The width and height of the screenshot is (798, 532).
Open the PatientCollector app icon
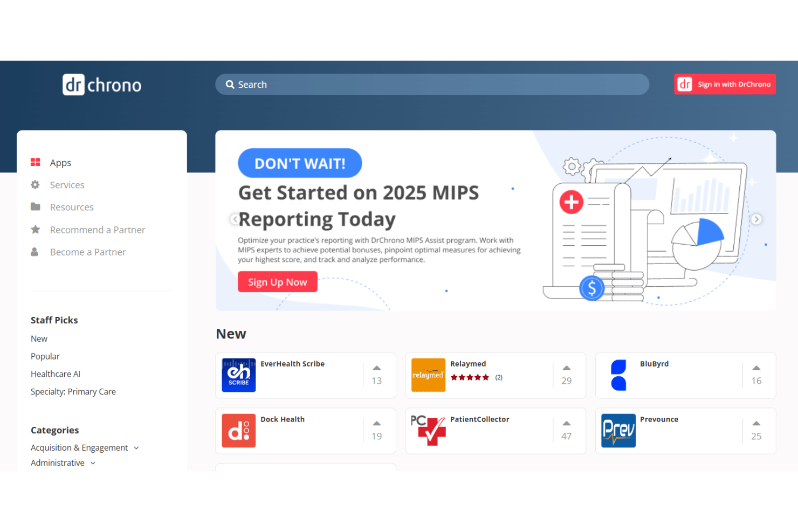[x=429, y=431]
